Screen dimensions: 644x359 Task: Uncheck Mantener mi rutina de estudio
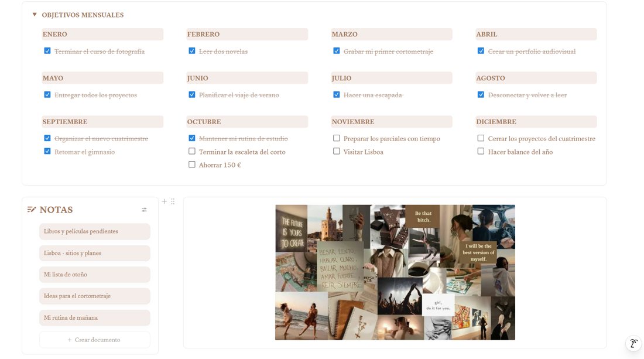[192, 138]
